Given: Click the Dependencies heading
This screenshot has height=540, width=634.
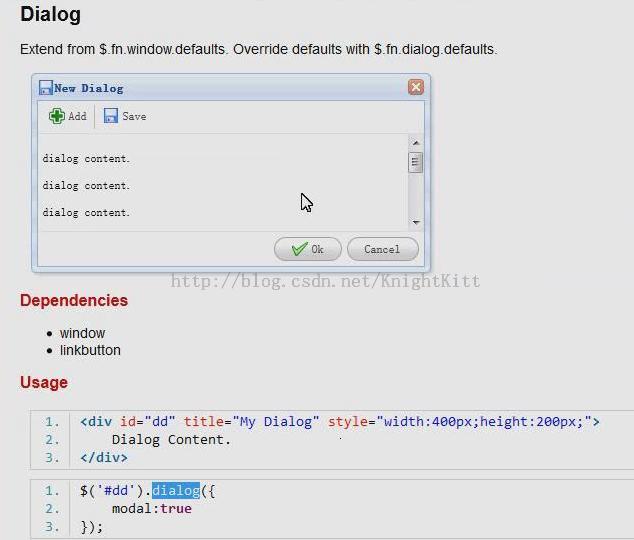Looking at the screenshot, I should pyautogui.click(x=74, y=300).
